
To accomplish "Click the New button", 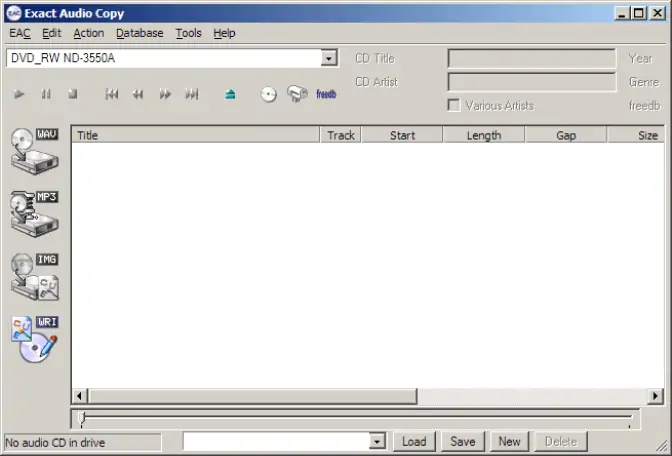I will click(x=509, y=441).
